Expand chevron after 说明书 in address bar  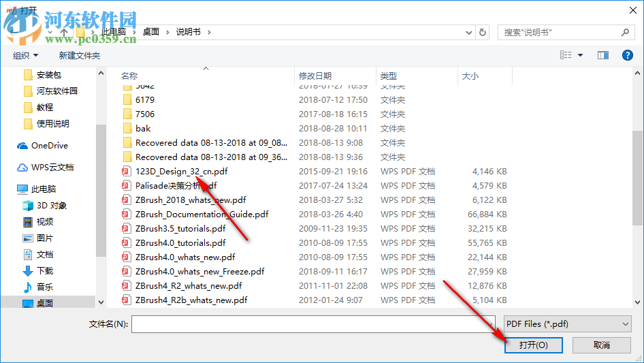tap(209, 32)
